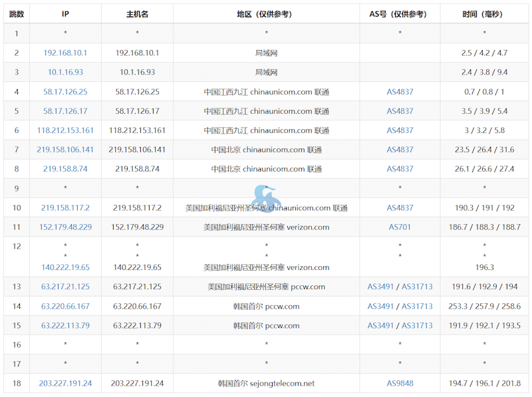Open AS3491 link in hop 13 row
Viewport: 532px width, 397px height.
point(380,287)
